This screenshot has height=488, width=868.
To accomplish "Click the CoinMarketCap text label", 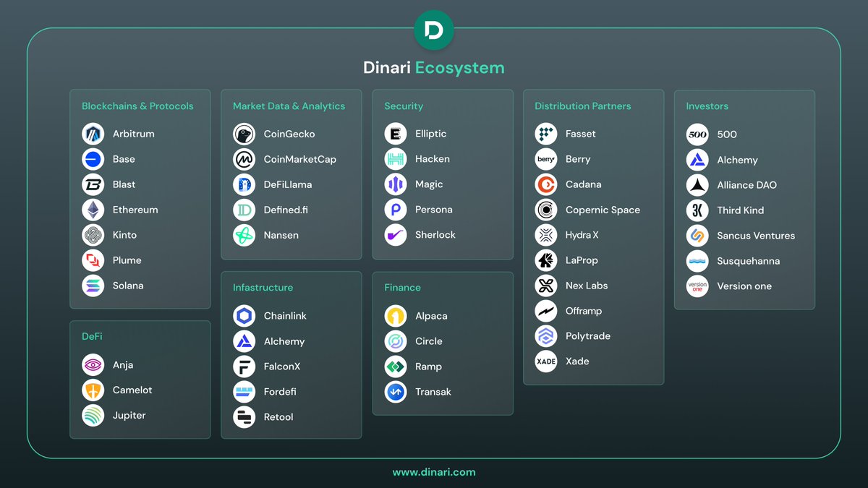I will point(299,159).
